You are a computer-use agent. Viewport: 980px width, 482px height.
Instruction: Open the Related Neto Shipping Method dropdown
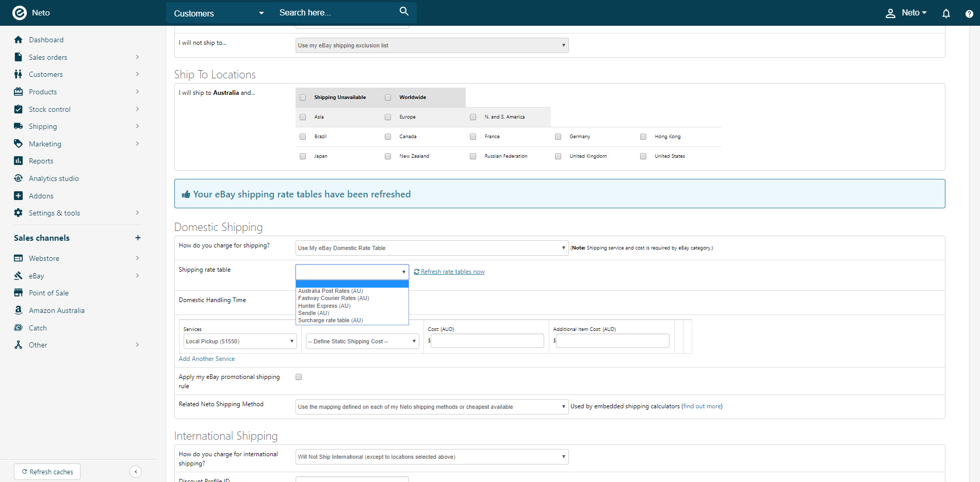[432, 407]
